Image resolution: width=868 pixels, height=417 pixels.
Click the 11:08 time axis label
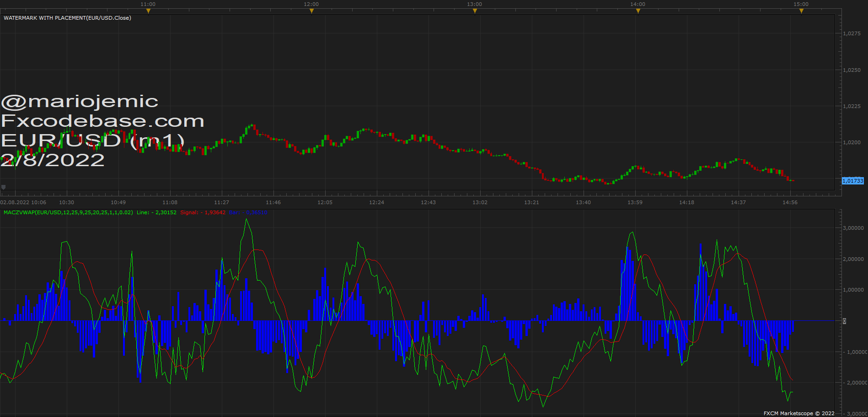(x=170, y=202)
